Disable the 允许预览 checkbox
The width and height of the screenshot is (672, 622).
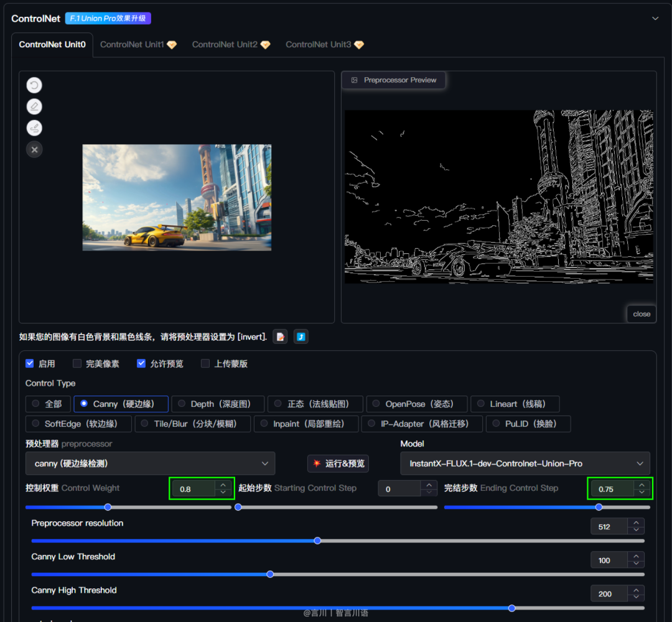point(141,363)
